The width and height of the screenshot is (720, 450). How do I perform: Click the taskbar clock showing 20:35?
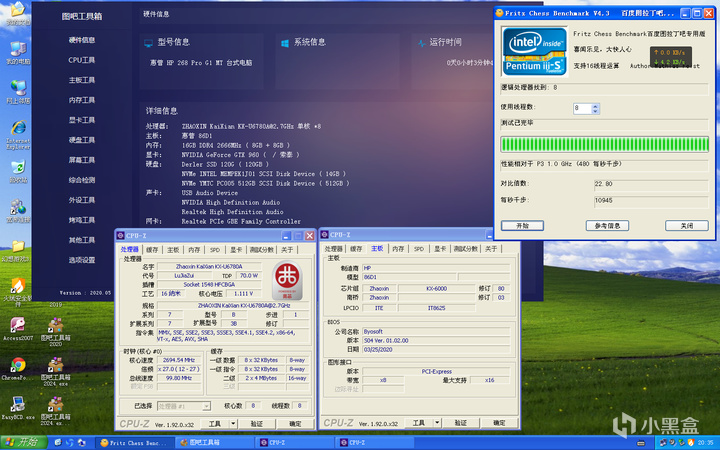705,443
